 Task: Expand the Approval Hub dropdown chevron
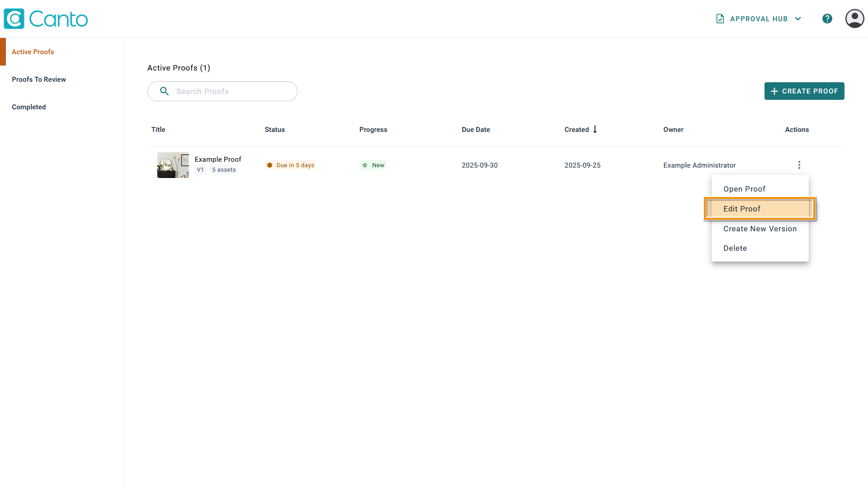pos(798,19)
